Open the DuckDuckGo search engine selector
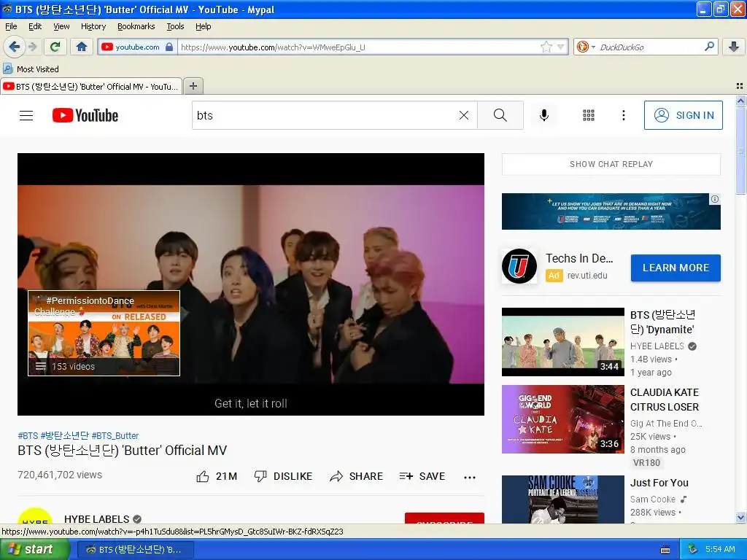Viewport: 747px width, 560px height. pos(586,47)
